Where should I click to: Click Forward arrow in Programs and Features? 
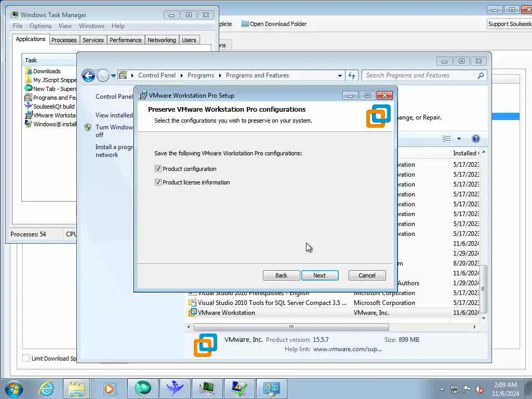103,75
